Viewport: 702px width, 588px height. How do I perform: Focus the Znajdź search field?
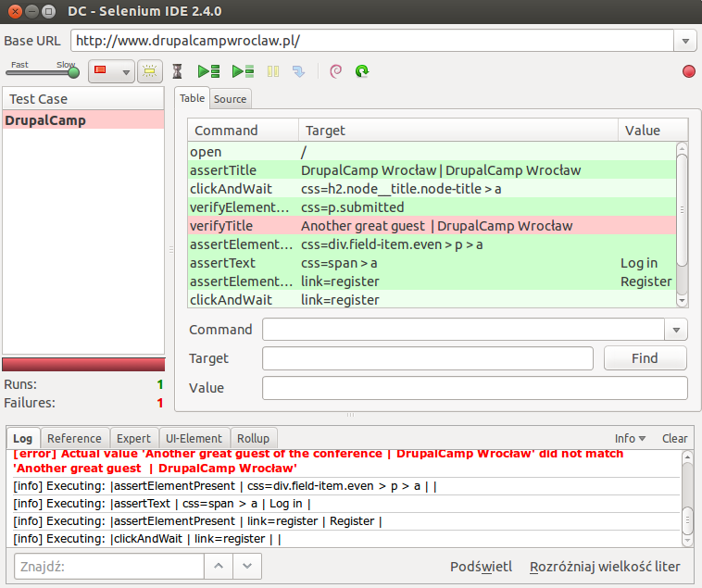click(109, 567)
